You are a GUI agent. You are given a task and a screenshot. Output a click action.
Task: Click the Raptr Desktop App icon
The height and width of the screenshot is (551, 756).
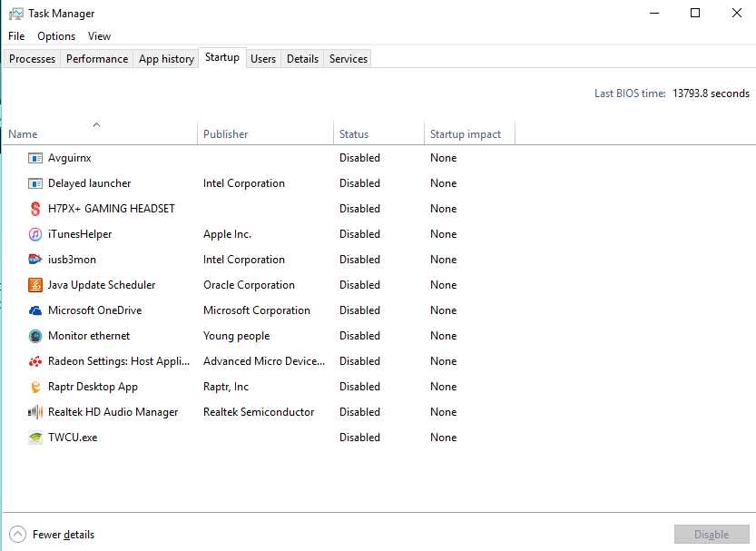point(35,387)
